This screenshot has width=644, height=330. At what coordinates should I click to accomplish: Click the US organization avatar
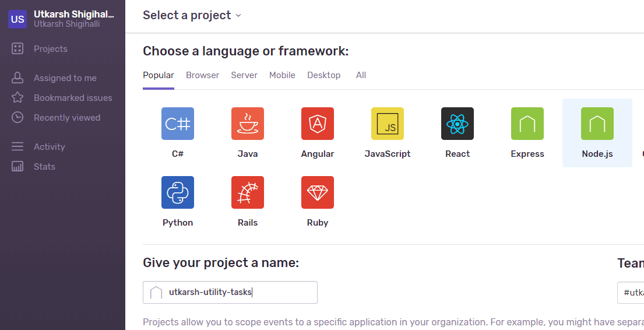[17, 19]
